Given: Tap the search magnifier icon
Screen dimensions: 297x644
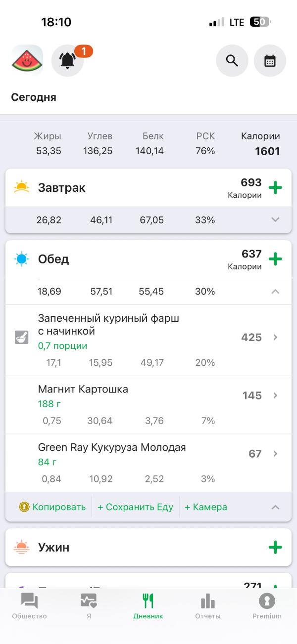Looking at the screenshot, I should click(232, 60).
